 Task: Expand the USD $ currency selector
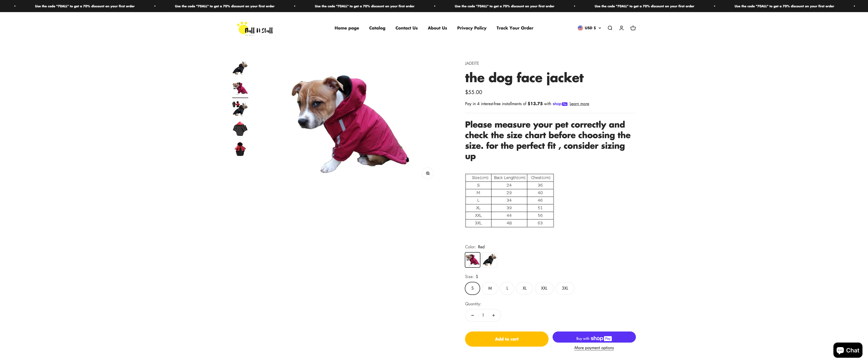[589, 28]
